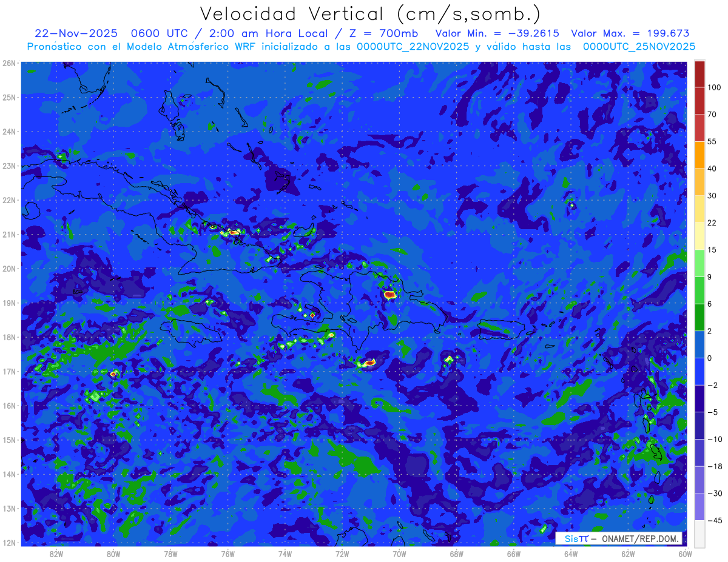Click the '76W' longitude label
This screenshot has height=562, width=728.
tap(228, 554)
